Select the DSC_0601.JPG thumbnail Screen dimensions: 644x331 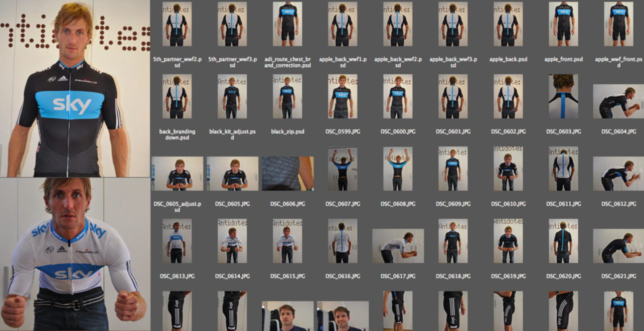click(453, 96)
